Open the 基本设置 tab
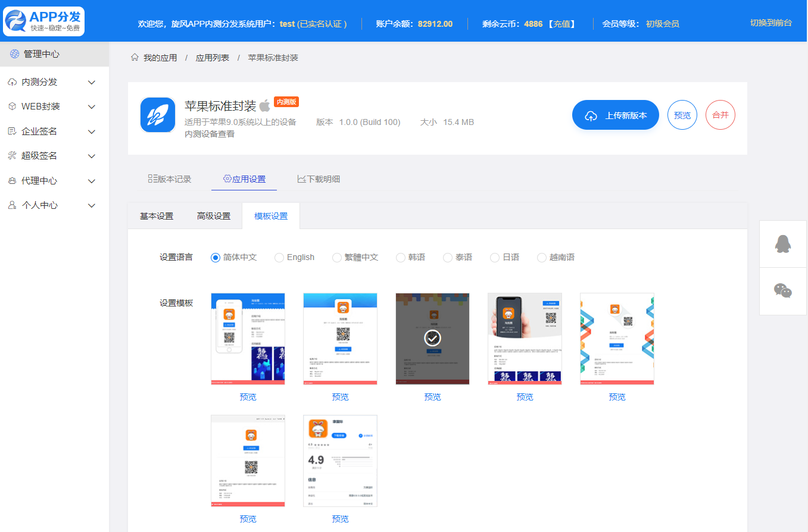 click(157, 216)
